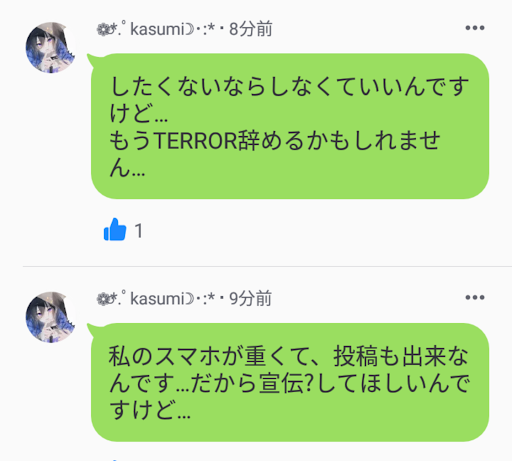The image size is (512, 461).
Task: Click the したくないなら line of the first comment
Action: 289,86
